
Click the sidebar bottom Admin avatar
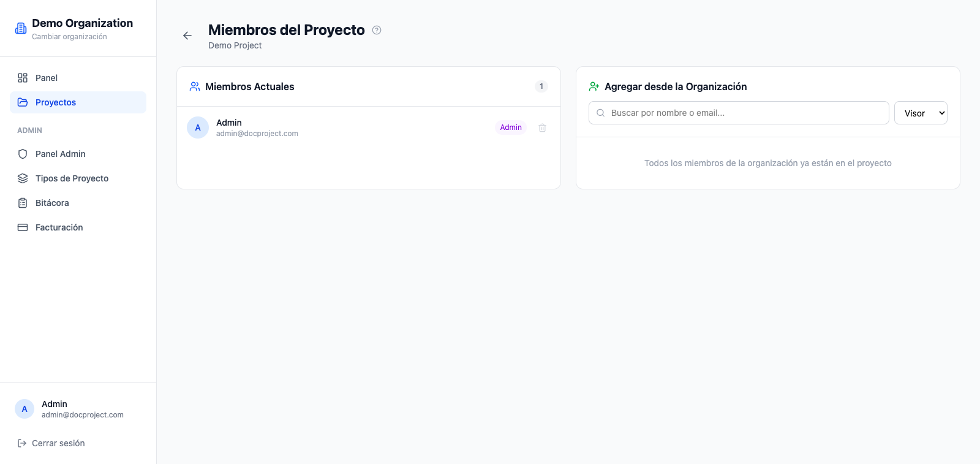(x=24, y=409)
